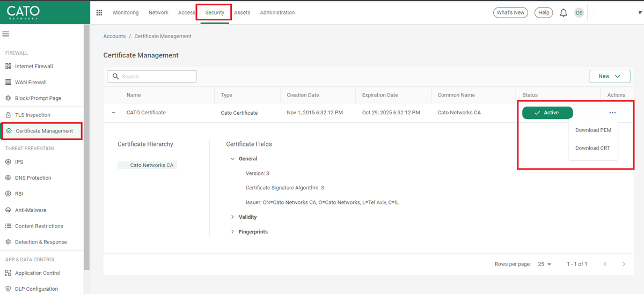Image resolution: width=644 pixels, height=294 pixels.
Task: Open the Monitoring menu
Action: pyautogui.click(x=126, y=12)
